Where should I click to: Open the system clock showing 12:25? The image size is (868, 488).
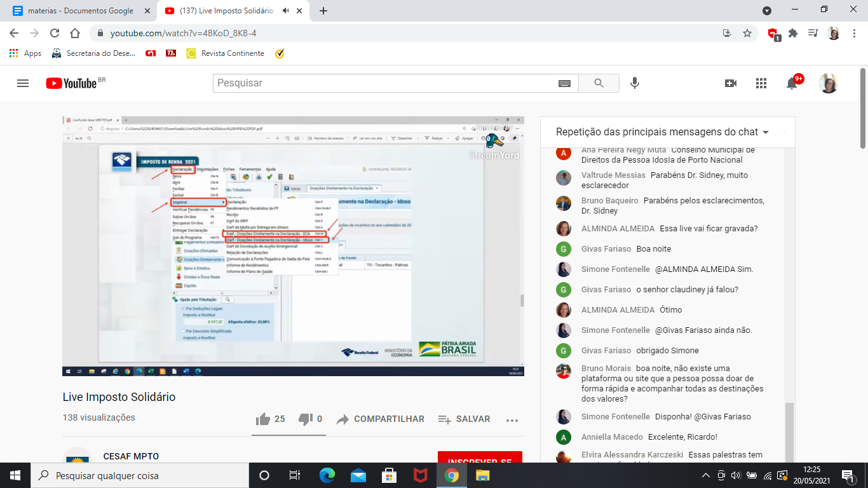[811, 475]
